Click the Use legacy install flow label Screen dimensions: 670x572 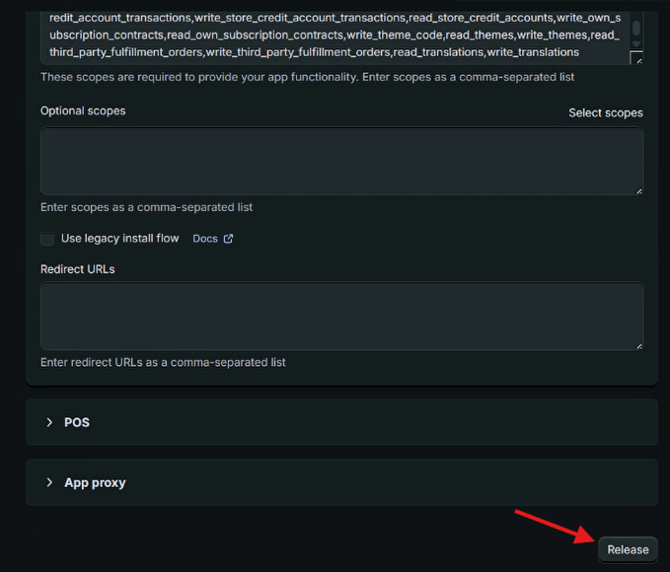click(120, 239)
